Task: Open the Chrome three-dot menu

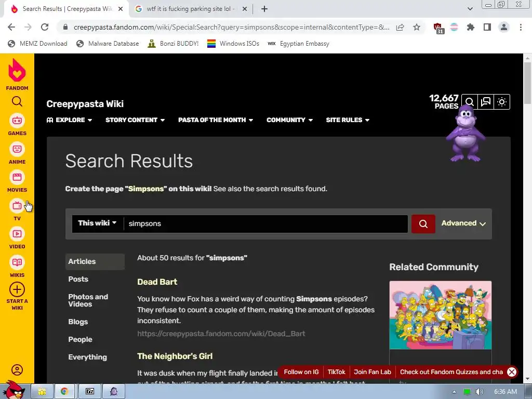Action: pyautogui.click(x=521, y=27)
